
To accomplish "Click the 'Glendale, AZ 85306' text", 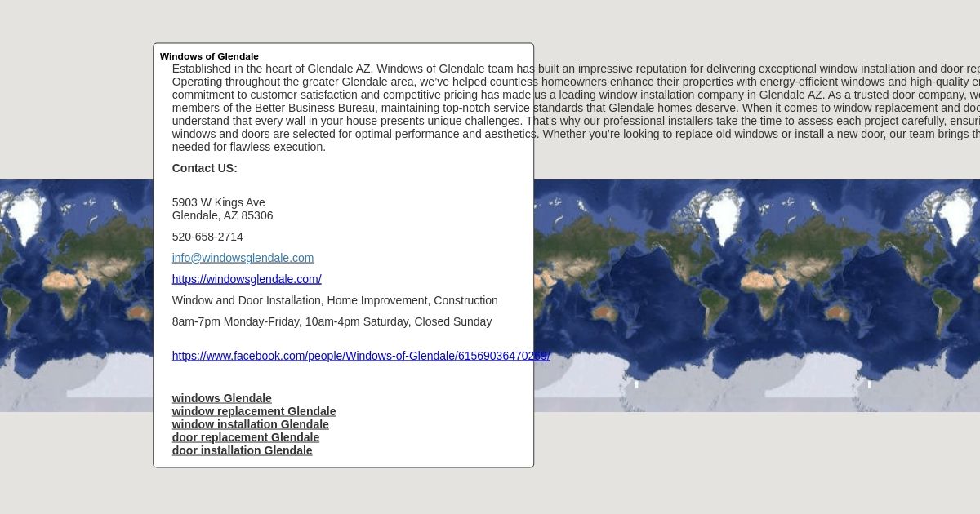I will [x=222, y=215].
